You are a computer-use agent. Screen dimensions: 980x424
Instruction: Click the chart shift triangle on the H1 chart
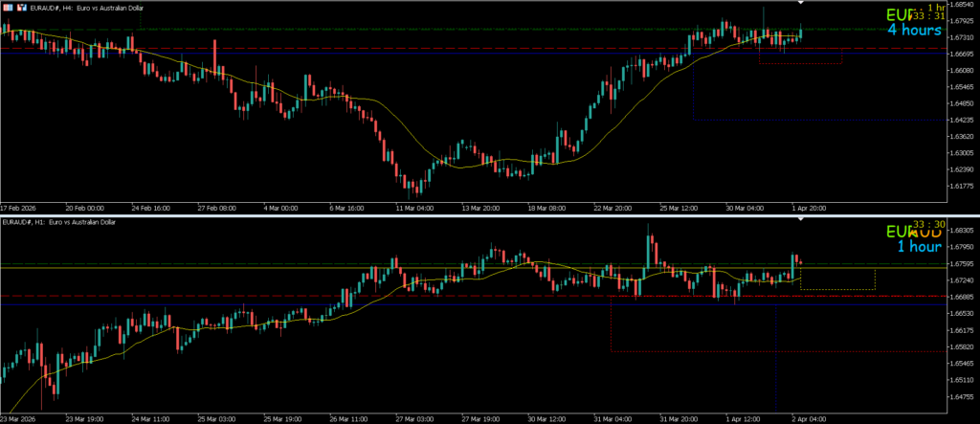click(x=801, y=220)
